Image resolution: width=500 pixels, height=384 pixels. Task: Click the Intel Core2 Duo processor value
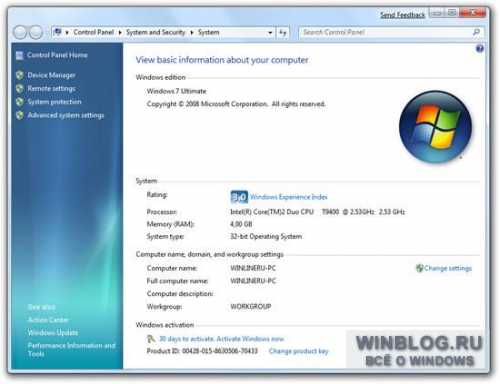pos(318,212)
